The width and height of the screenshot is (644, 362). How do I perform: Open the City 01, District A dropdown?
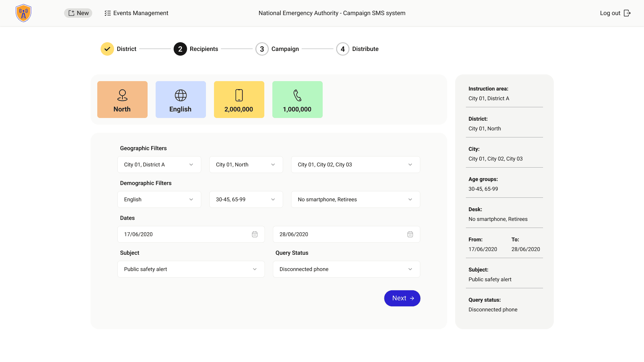pos(159,165)
